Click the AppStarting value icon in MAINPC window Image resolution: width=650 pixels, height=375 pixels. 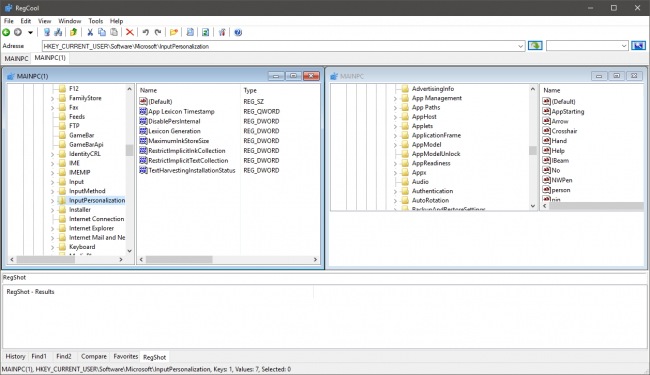(547, 111)
